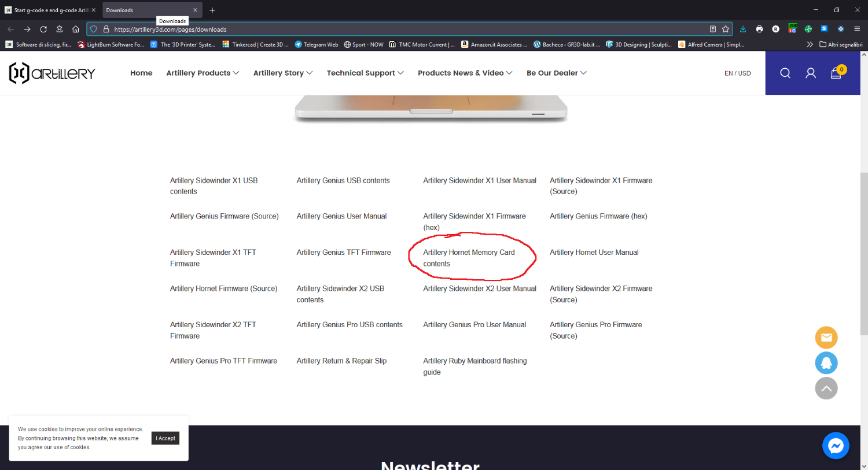Open the browser home page

coord(76,29)
